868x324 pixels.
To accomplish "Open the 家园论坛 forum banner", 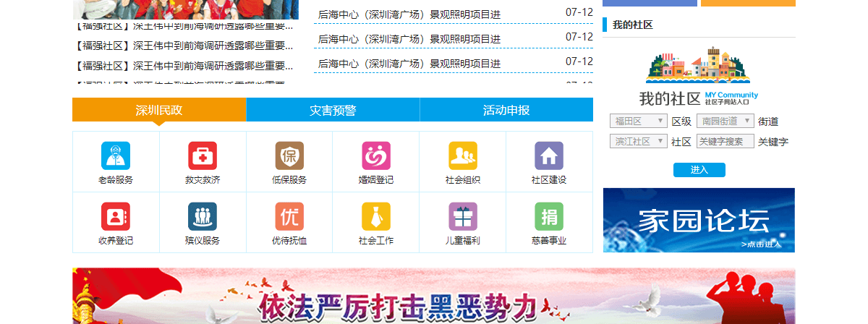I will click(x=699, y=220).
